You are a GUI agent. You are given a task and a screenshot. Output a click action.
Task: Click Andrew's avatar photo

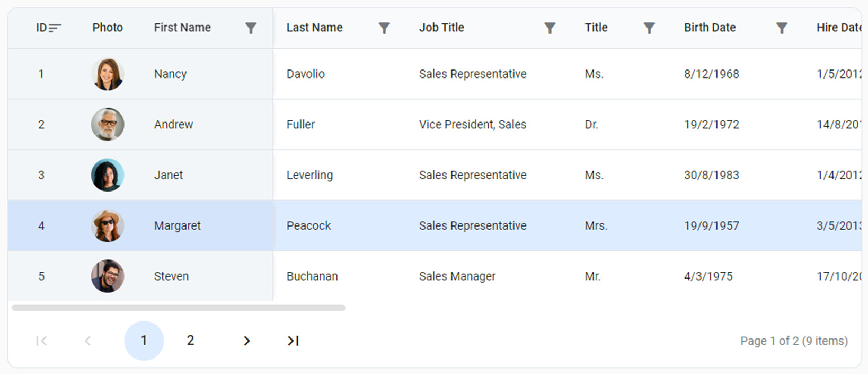pyautogui.click(x=108, y=125)
